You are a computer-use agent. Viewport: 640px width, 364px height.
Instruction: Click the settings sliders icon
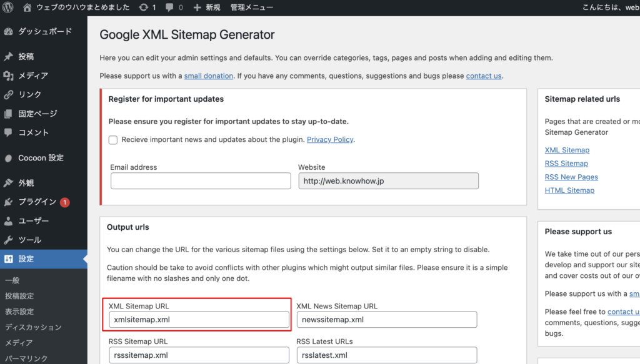click(x=8, y=259)
